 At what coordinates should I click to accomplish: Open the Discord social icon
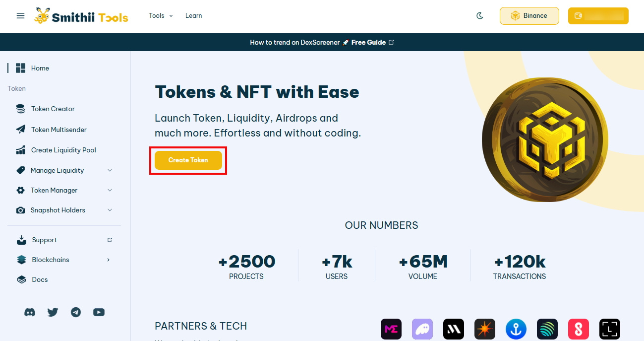click(x=30, y=312)
